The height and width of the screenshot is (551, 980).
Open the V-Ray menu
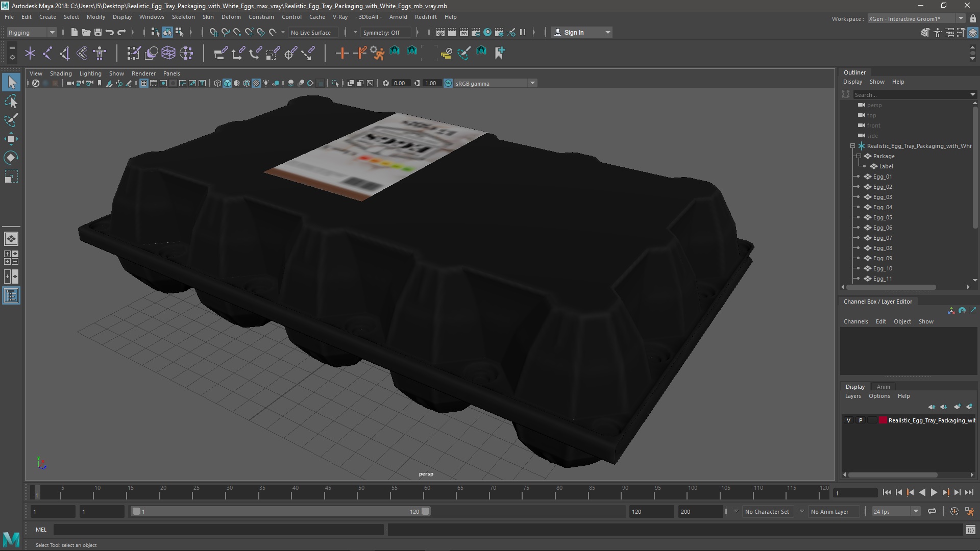[340, 17]
